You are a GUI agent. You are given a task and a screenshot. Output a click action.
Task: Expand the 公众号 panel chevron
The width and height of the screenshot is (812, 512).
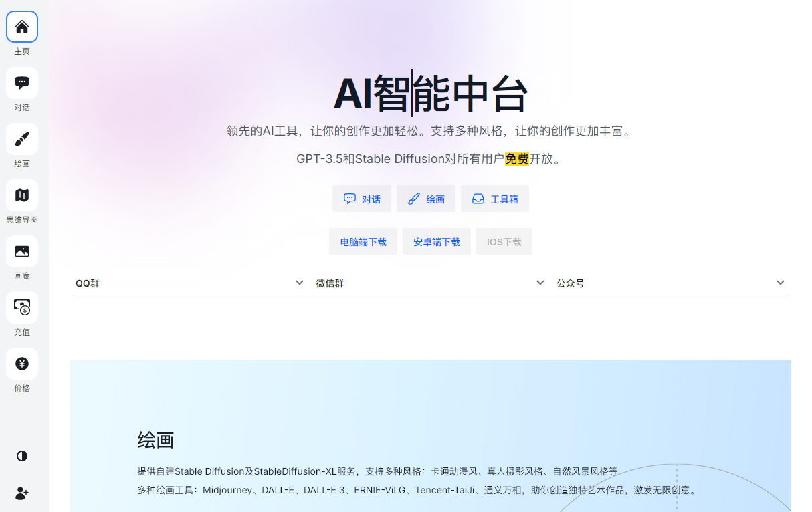[x=781, y=283]
